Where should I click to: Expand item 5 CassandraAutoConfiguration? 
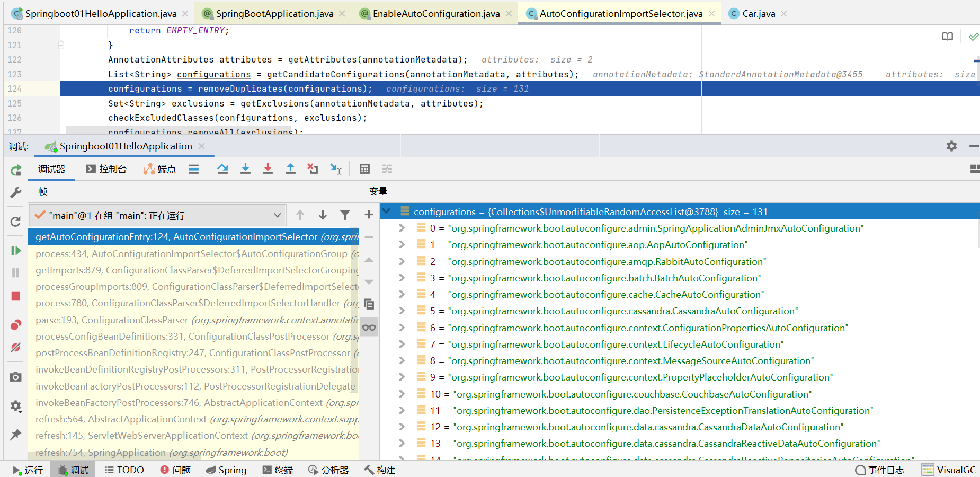402,311
